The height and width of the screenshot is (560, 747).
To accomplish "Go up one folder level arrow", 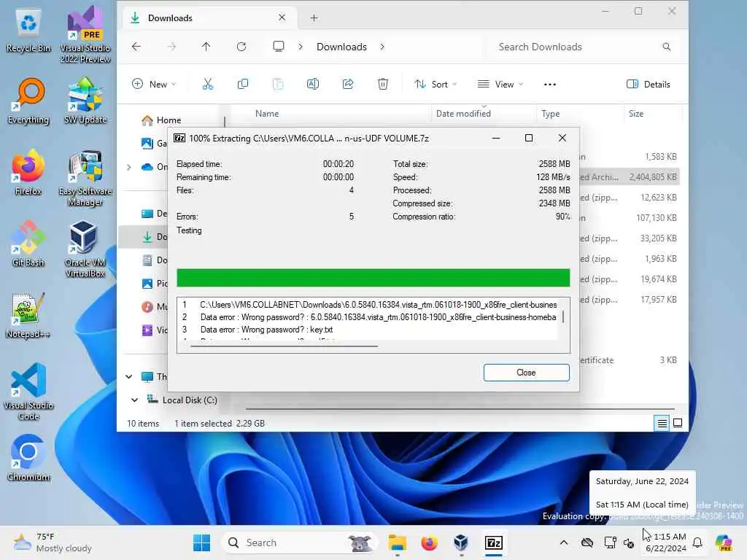I will 206,47.
